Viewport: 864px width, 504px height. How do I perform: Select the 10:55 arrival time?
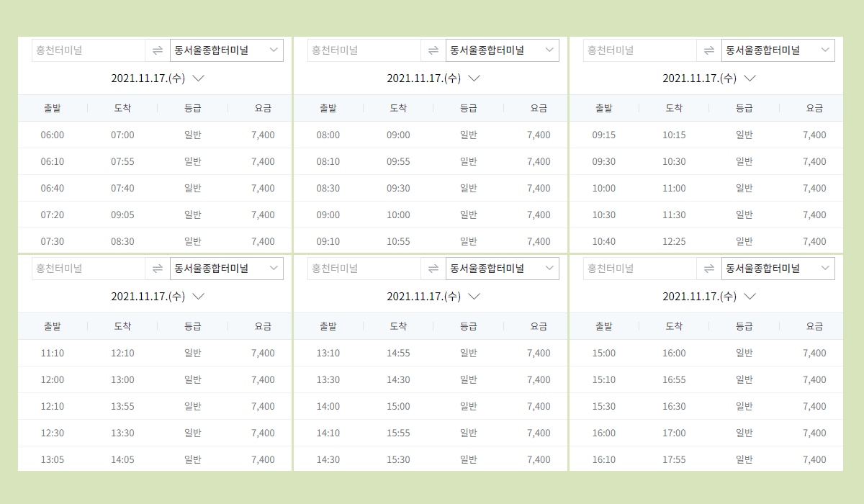[398, 242]
